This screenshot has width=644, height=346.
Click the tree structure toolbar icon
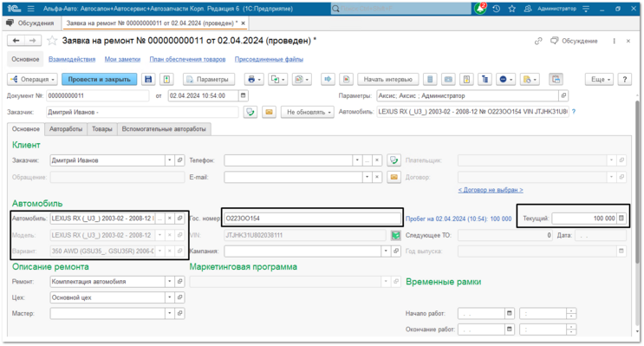(x=485, y=79)
